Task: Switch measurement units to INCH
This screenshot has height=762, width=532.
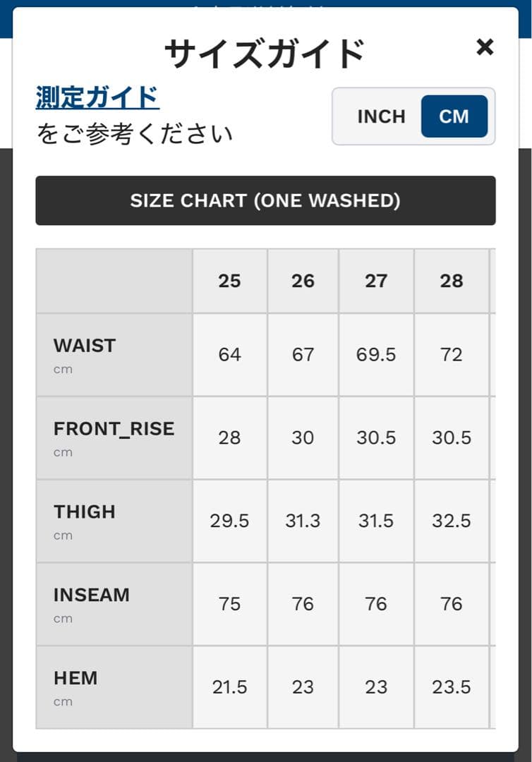Action: point(382,116)
